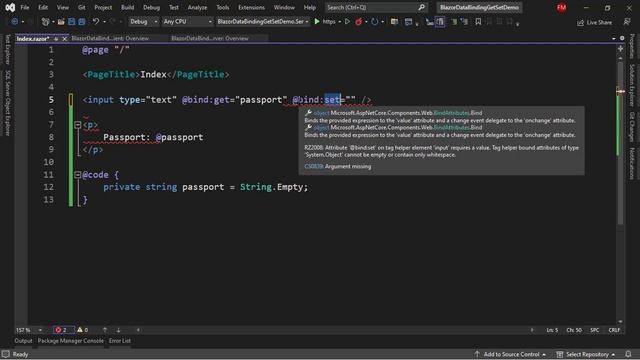Click the CS0839 error code link
The image size is (640, 360).
point(313,167)
